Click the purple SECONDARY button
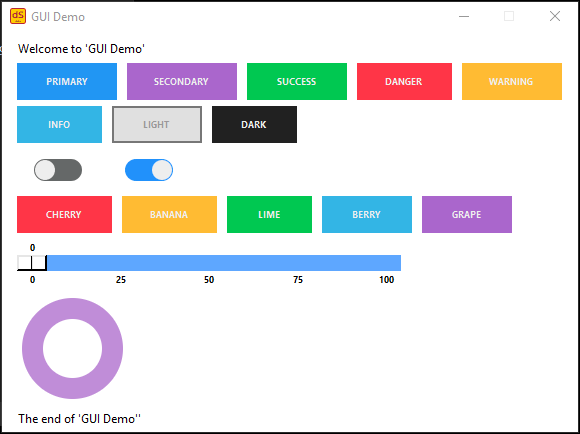The height and width of the screenshot is (434, 580). coord(182,81)
